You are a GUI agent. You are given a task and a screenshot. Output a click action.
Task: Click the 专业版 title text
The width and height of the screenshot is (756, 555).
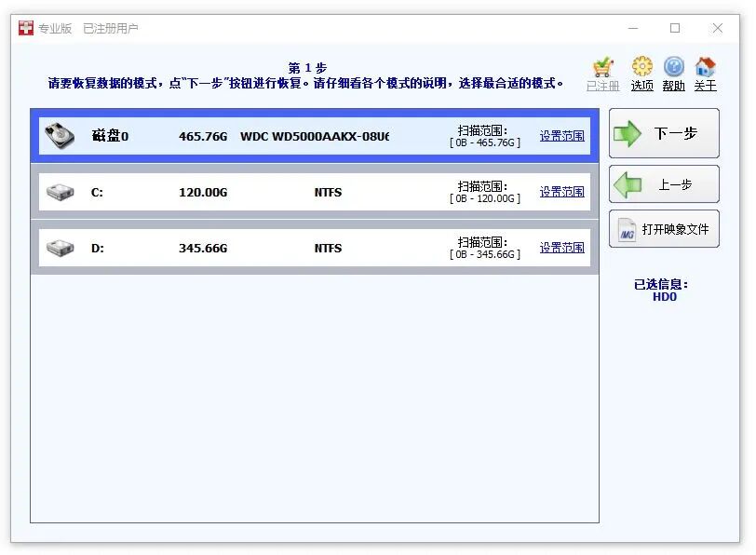tap(55, 29)
